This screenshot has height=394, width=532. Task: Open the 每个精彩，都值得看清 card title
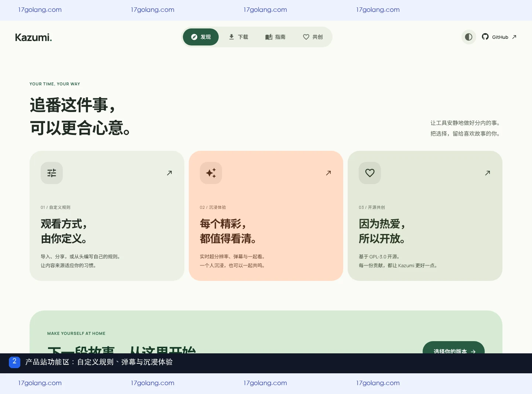228,231
